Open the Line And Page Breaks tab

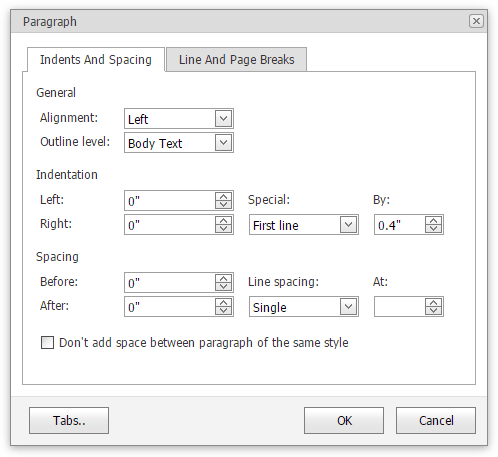(x=236, y=60)
